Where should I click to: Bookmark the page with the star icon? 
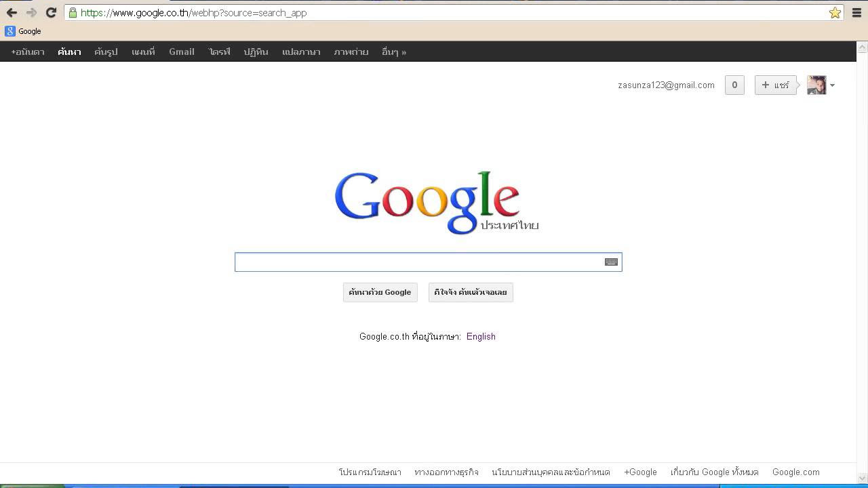click(x=835, y=12)
